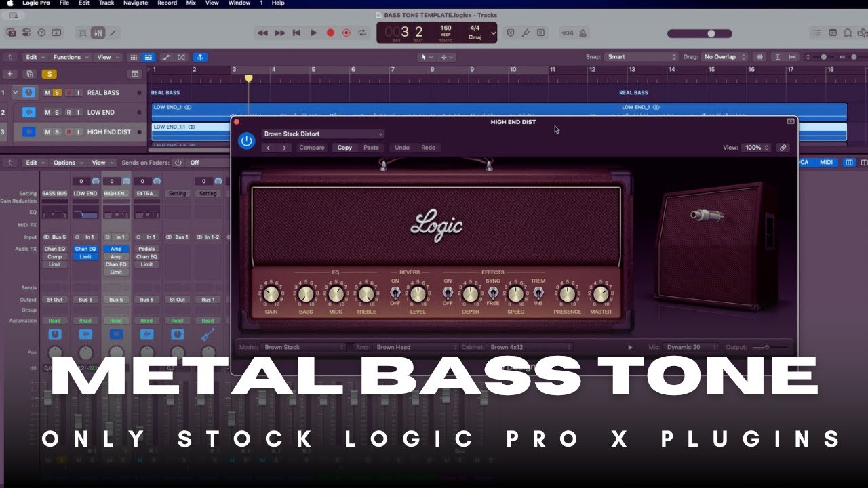
Task: Open Brown Stack Distort preset dropdown
Action: point(323,134)
